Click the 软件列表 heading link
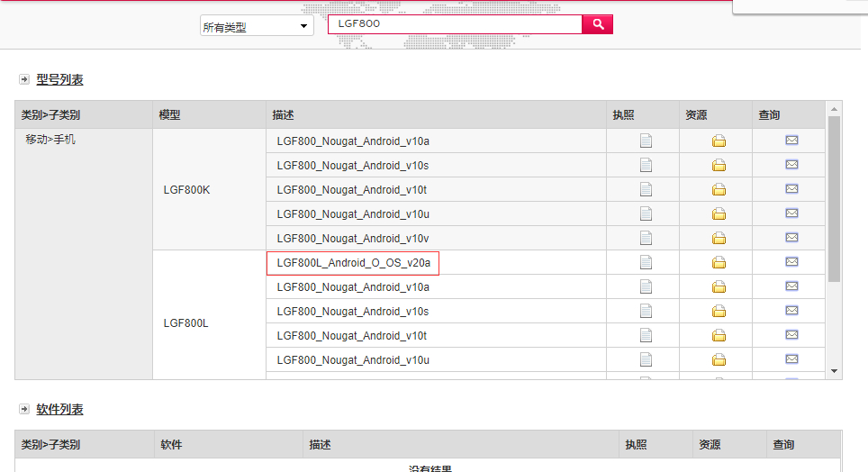 point(60,410)
